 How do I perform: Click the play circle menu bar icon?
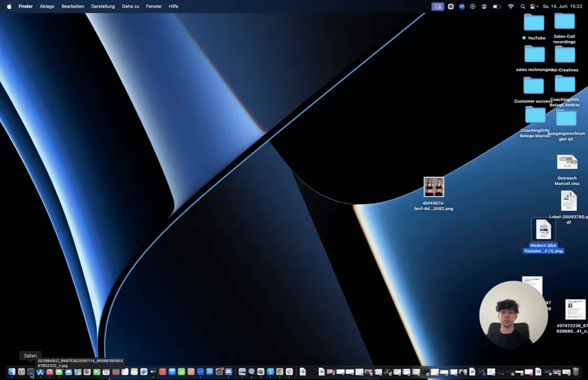tap(473, 6)
